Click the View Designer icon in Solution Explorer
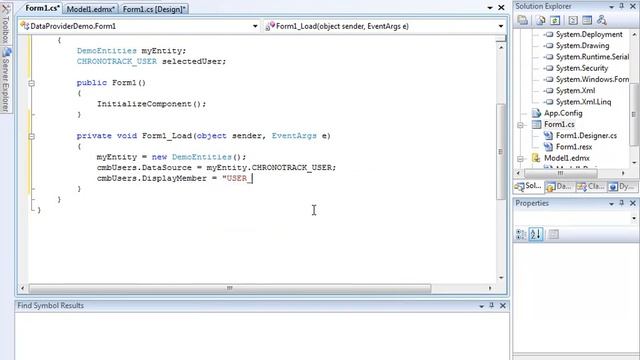The width and height of the screenshot is (640, 360). pyautogui.click(x=587, y=20)
